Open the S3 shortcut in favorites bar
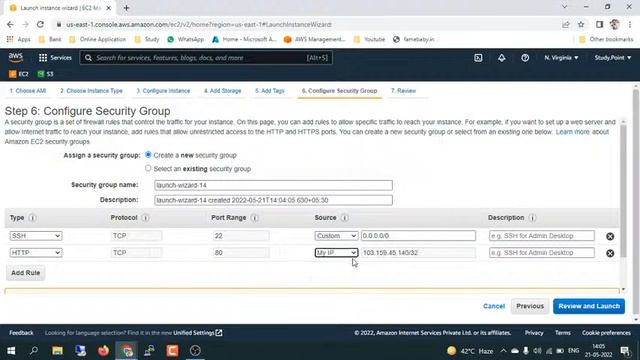 click(x=45, y=74)
